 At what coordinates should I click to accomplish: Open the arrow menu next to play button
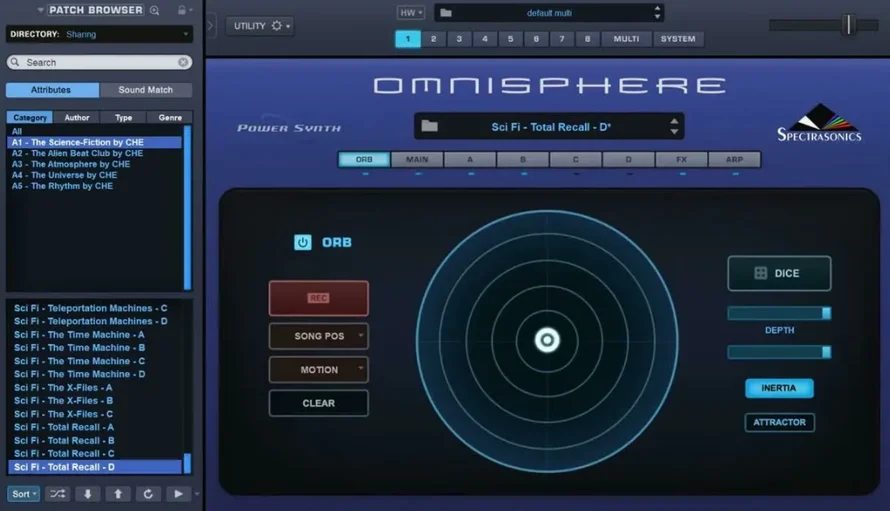pos(197,494)
